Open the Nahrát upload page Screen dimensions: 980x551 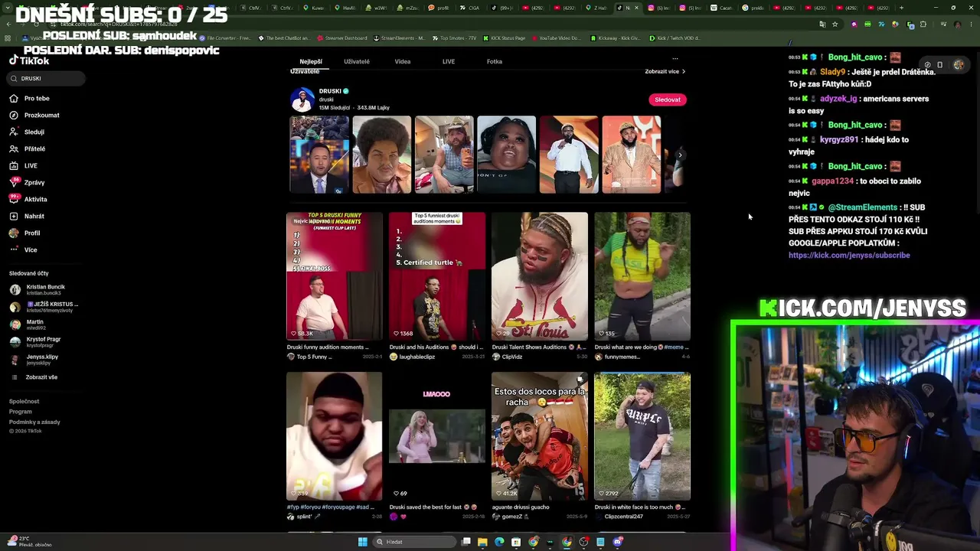28,216
